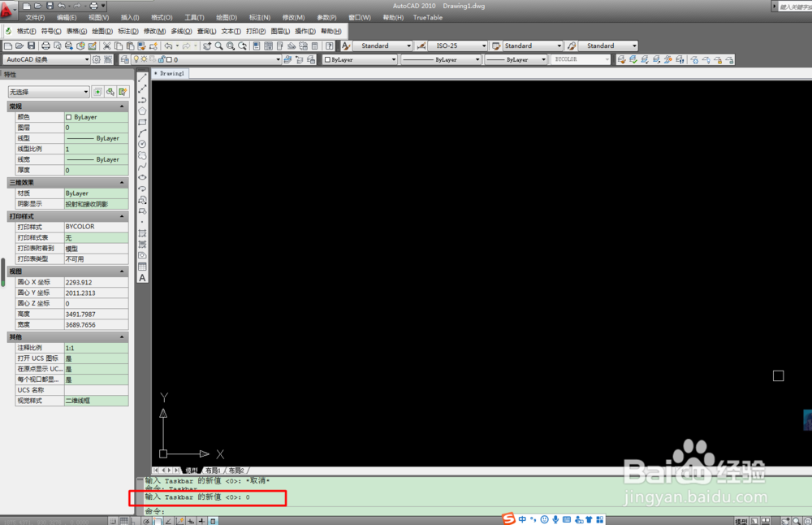Click the Paste clipboard icon
The height and width of the screenshot is (525, 812).
(x=130, y=46)
